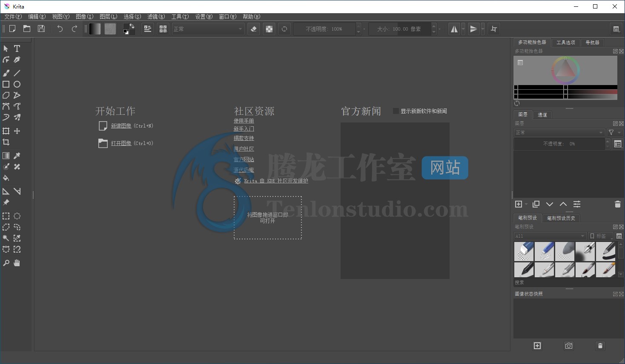Select the Bezier Curve tool
Viewport: 625px width, 364px height.
point(6,106)
